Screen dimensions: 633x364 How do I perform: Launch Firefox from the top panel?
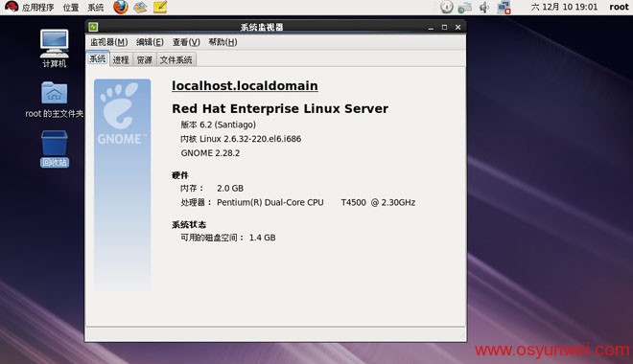(x=120, y=7)
